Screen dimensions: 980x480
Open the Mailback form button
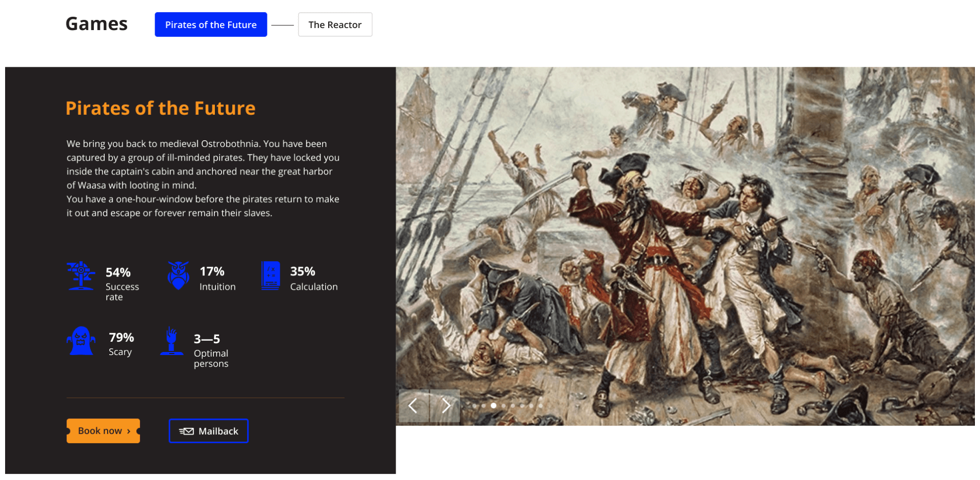pos(208,431)
